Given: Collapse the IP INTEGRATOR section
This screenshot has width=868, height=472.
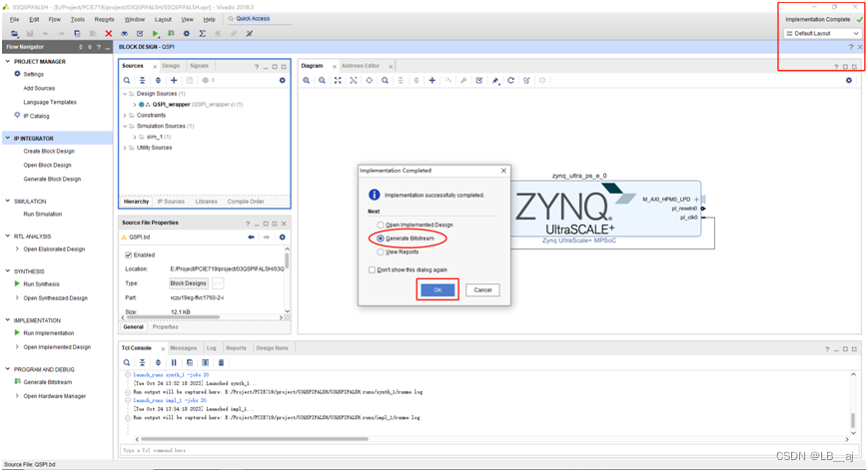Looking at the screenshot, I should click(8, 139).
